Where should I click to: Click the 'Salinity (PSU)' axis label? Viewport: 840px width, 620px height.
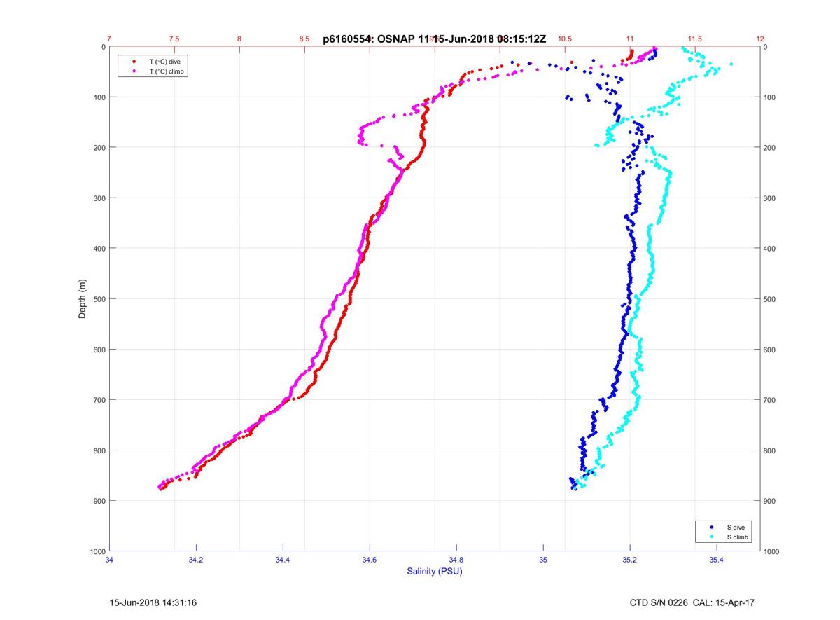pos(435,572)
